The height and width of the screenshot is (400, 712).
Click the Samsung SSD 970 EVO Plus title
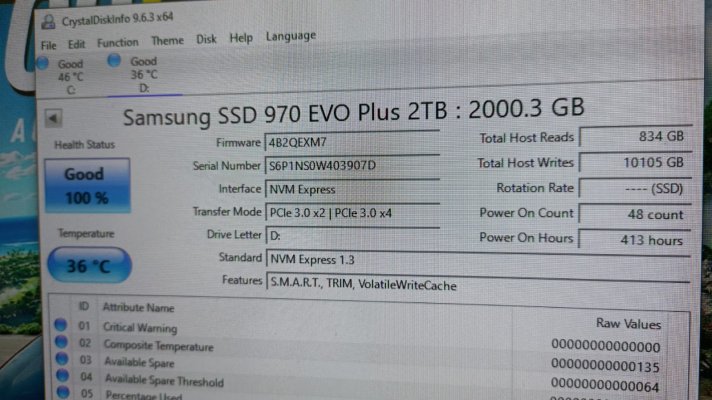point(353,112)
